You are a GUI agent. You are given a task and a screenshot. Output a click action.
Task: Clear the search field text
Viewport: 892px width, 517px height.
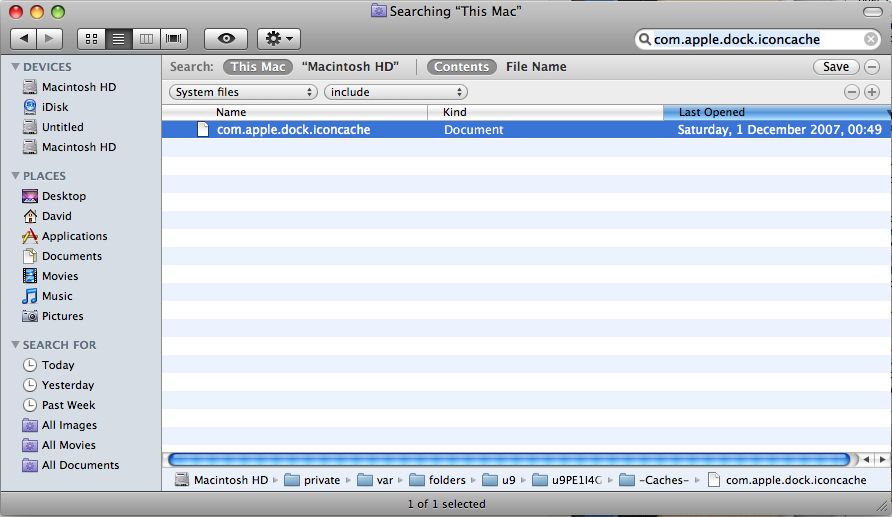pos(870,39)
